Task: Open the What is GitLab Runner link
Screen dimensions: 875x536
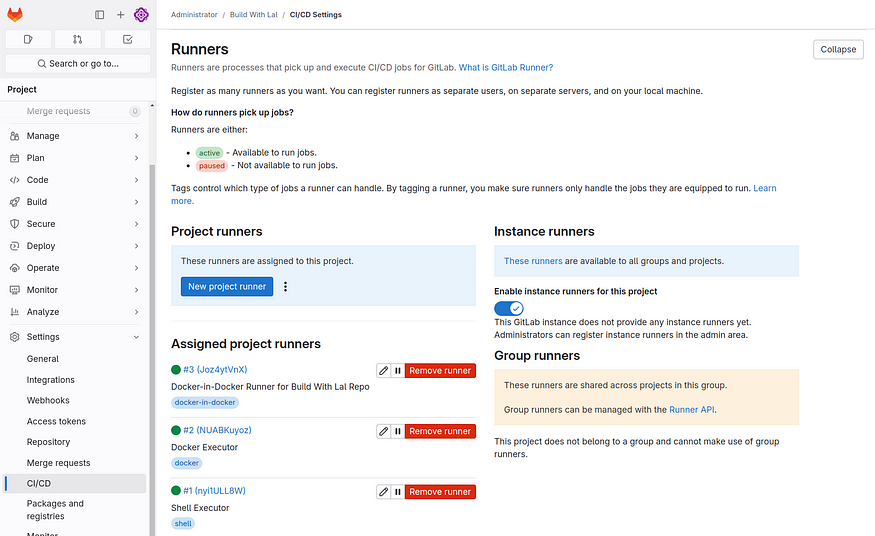Action: (506, 67)
